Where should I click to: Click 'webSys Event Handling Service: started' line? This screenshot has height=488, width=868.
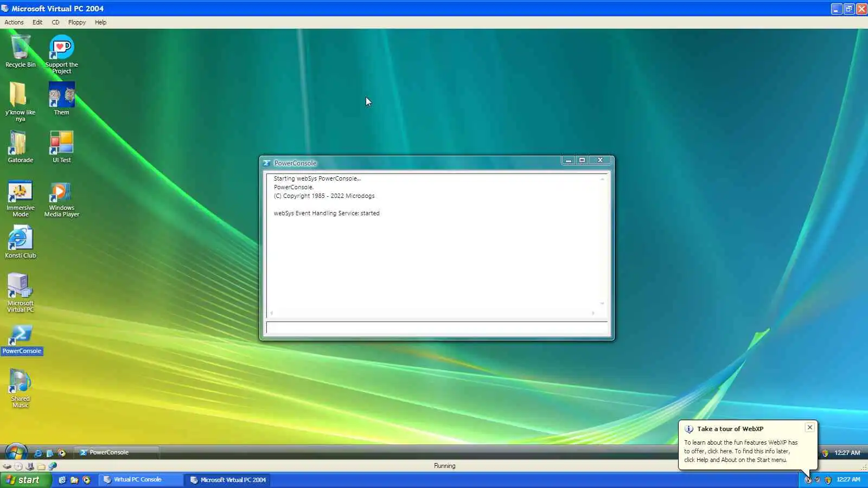tap(327, 213)
